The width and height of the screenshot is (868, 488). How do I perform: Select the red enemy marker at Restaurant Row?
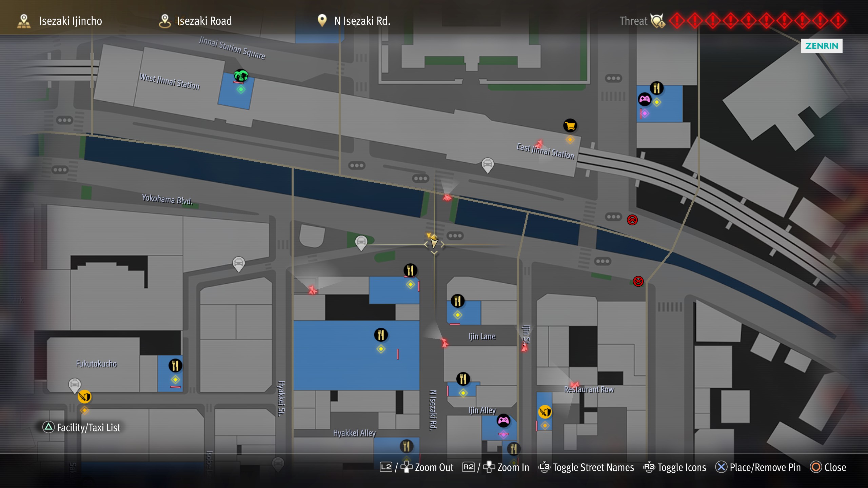pyautogui.click(x=574, y=385)
